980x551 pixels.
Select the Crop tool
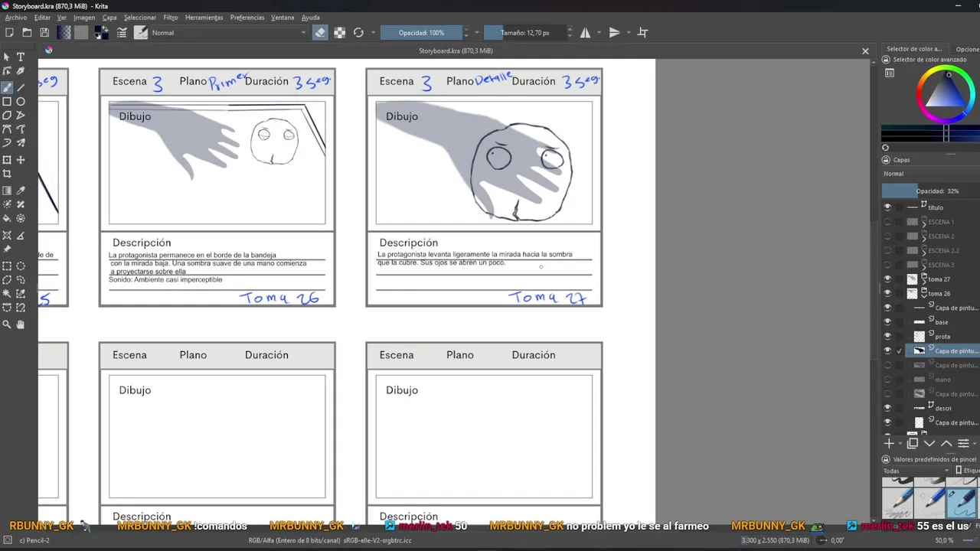click(x=7, y=174)
